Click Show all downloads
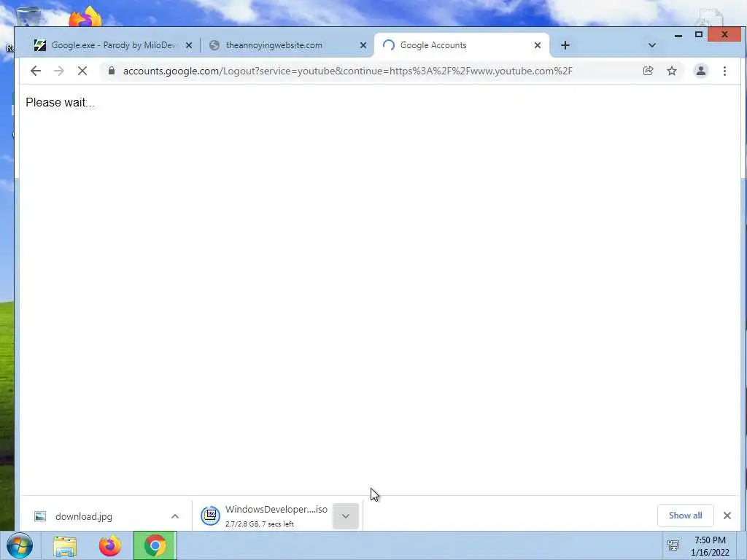 (x=685, y=516)
